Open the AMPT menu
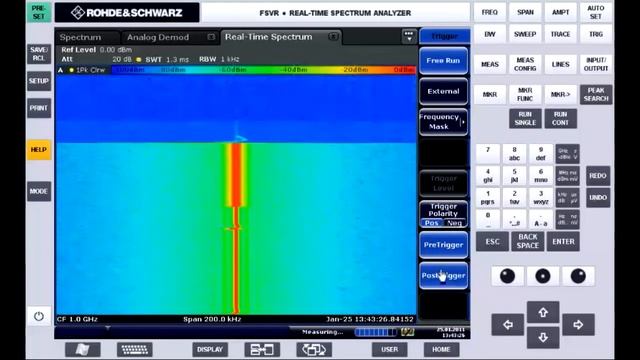The height and width of the screenshot is (360, 640). click(x=560, y=13)
